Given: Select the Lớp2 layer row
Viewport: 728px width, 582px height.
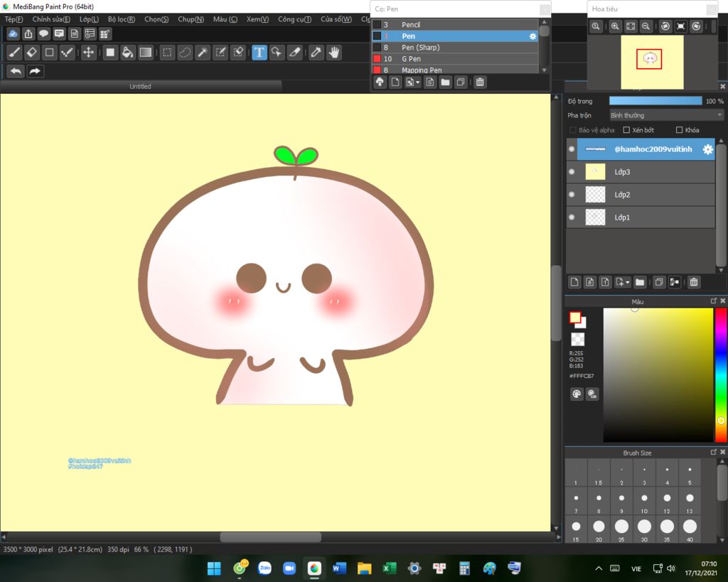Looking at the screenshot, I should click(641, 195).
